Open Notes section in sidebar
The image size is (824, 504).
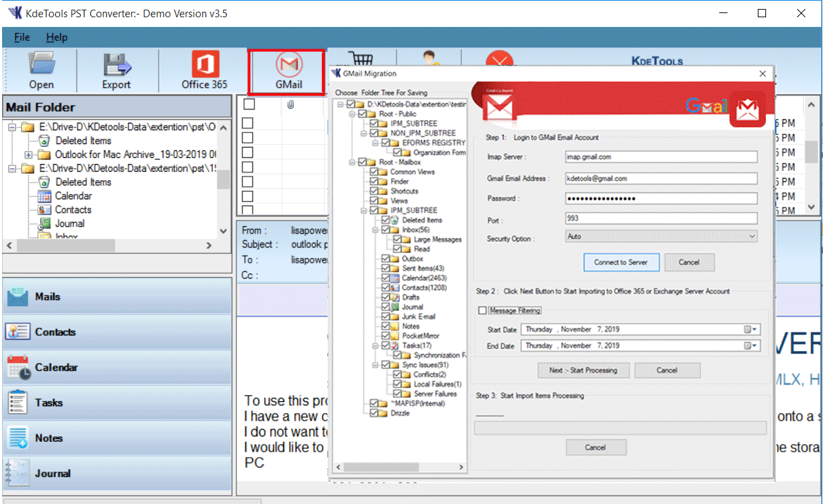[117, 438]
